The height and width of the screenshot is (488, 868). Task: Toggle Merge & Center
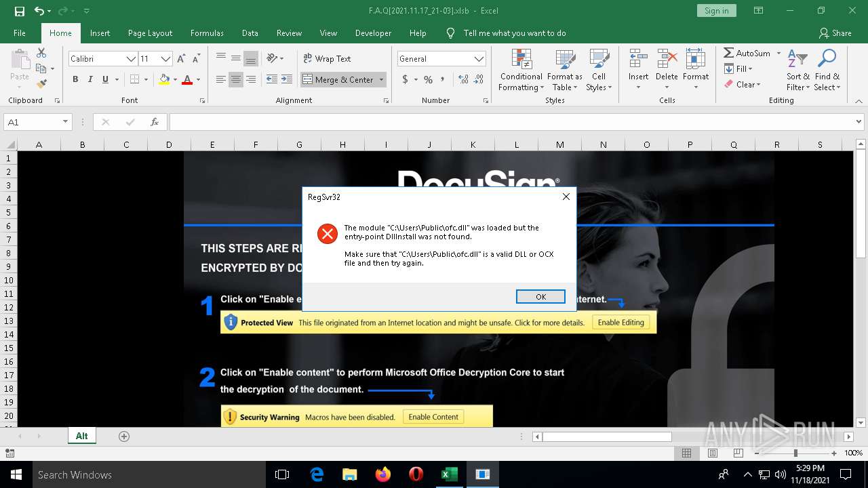click(338, 79)
